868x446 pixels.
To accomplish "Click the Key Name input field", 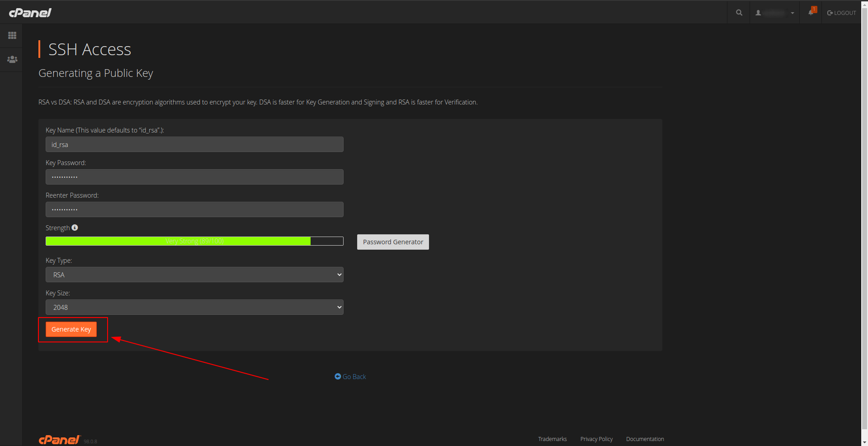I will tap(194, 144).
